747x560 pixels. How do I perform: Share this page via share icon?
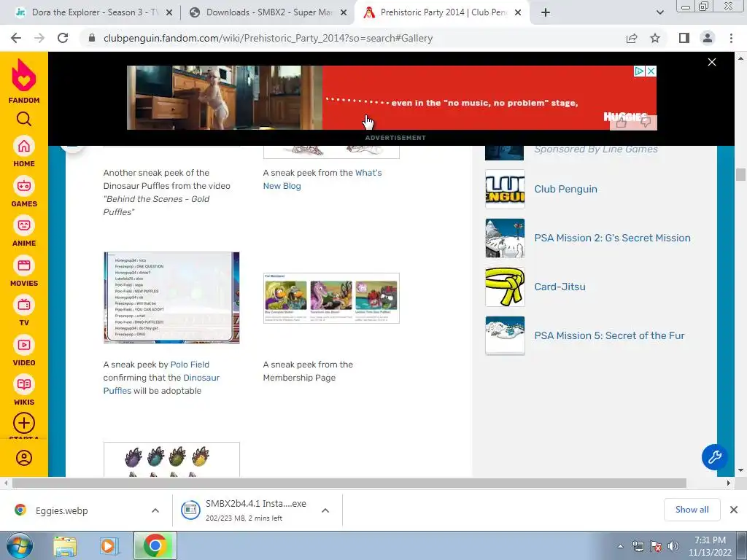[632, 38]
